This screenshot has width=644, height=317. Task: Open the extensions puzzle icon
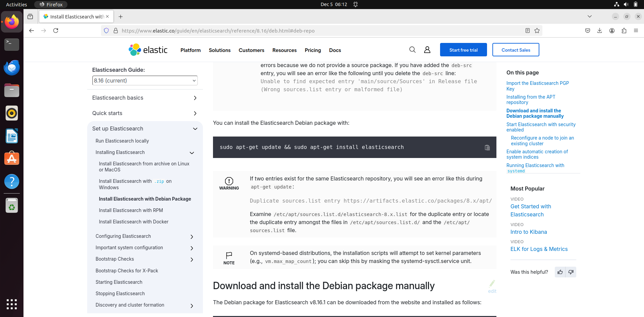[x=624, y=31]
